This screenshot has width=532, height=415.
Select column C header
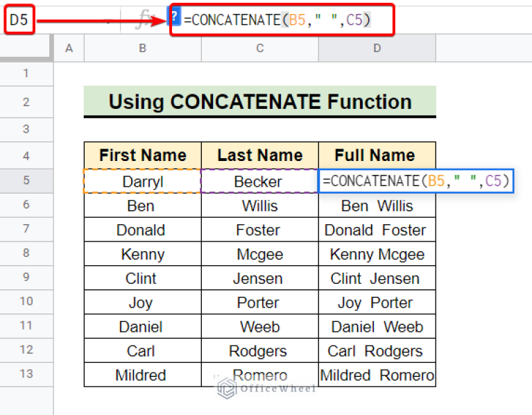pyautogui.click(x=260, y=48)
